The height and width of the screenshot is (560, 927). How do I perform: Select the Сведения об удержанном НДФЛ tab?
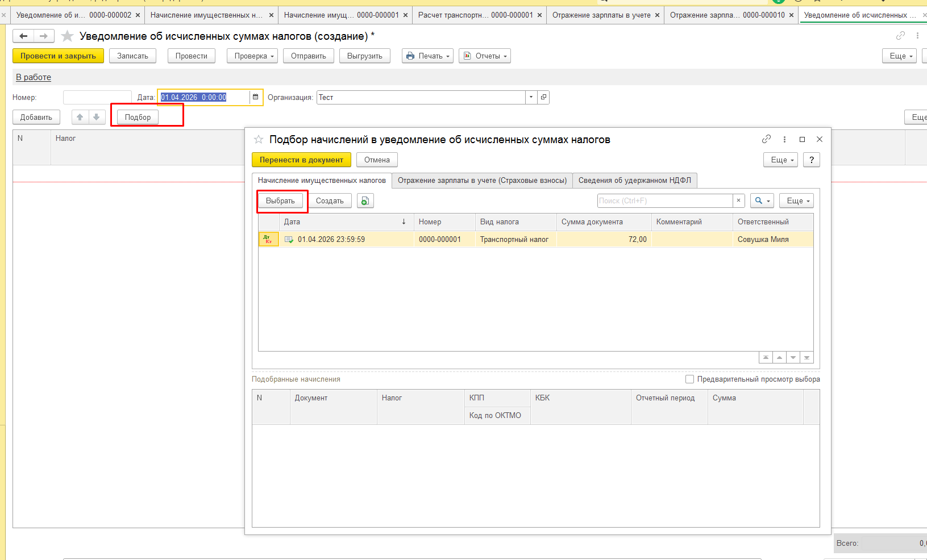point(635,181)
